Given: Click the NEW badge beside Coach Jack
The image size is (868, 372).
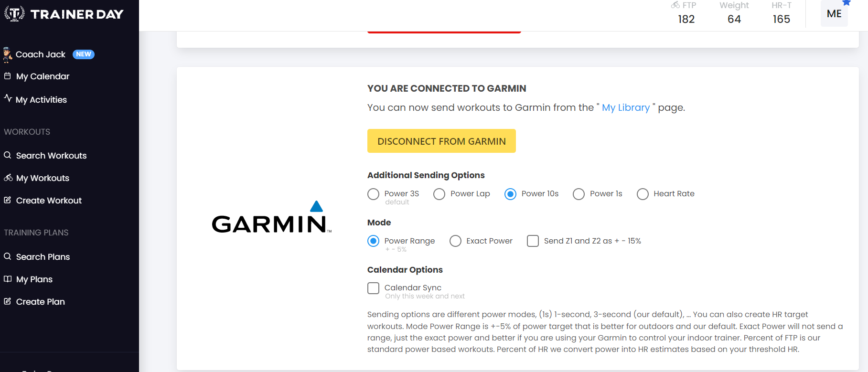Looking at the screenshot, I should pyautogui.click(x=84, y=54).
